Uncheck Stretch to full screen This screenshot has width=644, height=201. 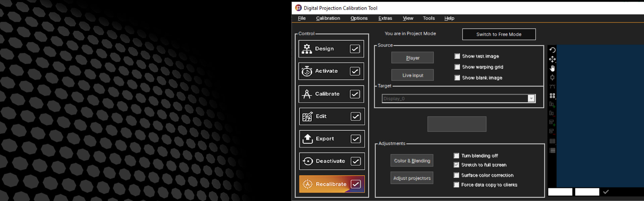click(x=457, y=165)
